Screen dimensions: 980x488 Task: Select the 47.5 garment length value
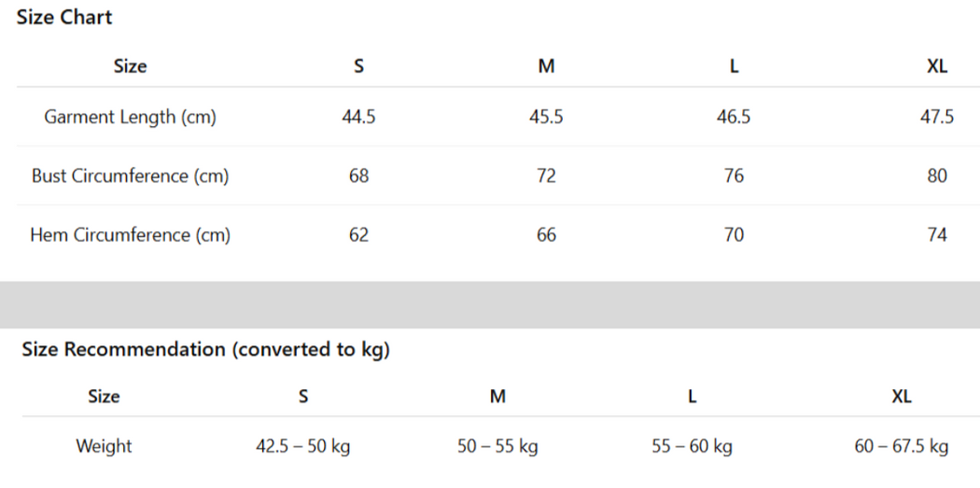tap(937, 117)
